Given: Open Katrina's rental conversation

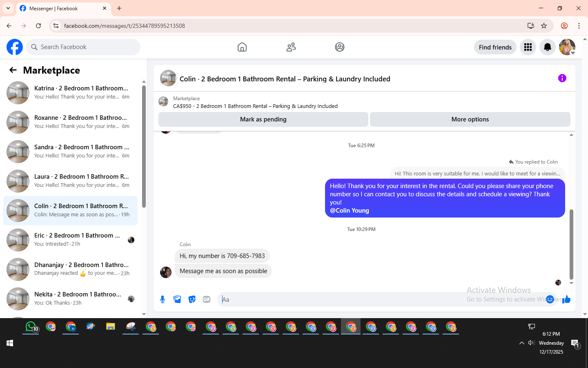Looking at the screenshot, I should [x=70, y=92].
